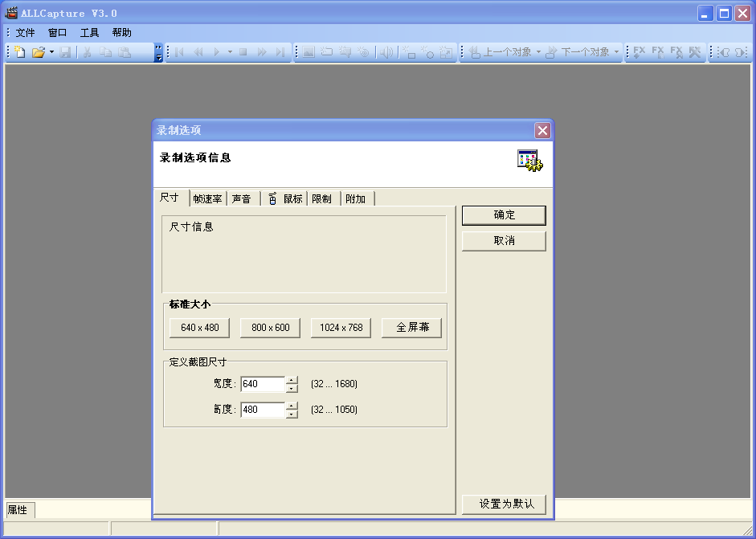This screenshot has width=756, height=539.
Task: Open the dropdown arrow next to 下一个对象
Action: pos(617,52)
